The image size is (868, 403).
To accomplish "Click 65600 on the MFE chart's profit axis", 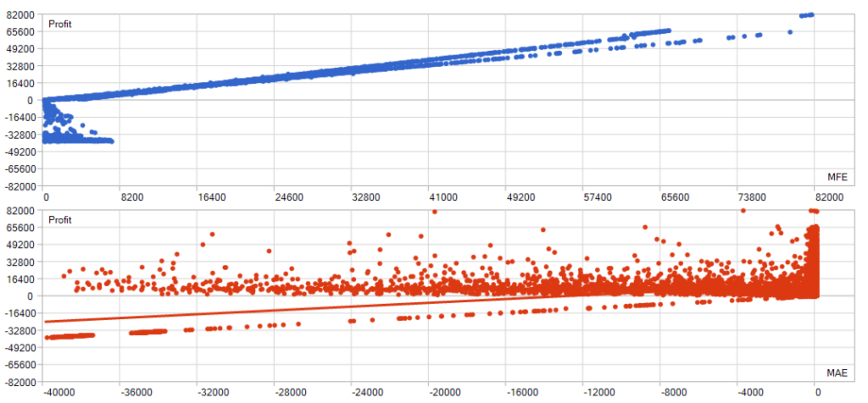I will coord(21,31).
